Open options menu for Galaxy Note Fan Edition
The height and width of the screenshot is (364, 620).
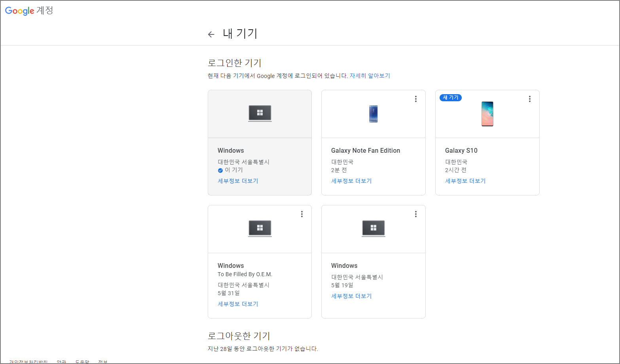pyautogui.click(x=415, y=99)
